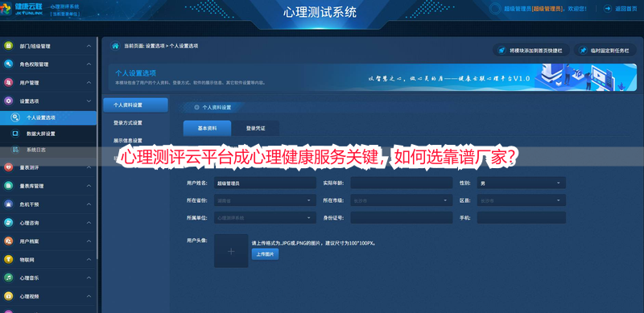The height and width of the screenshot is (313, 644).
Task: Click 设置选项 breadcrumb link
Action: point(155,46)
